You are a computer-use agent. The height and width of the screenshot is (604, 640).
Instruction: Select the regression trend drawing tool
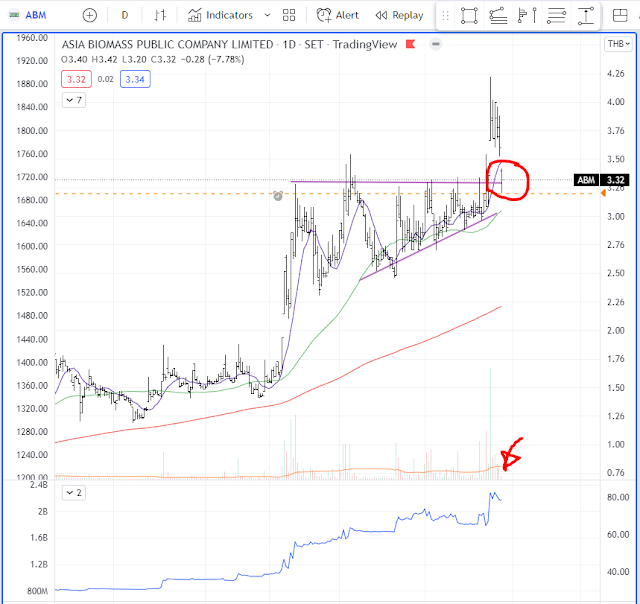point(498,16)
